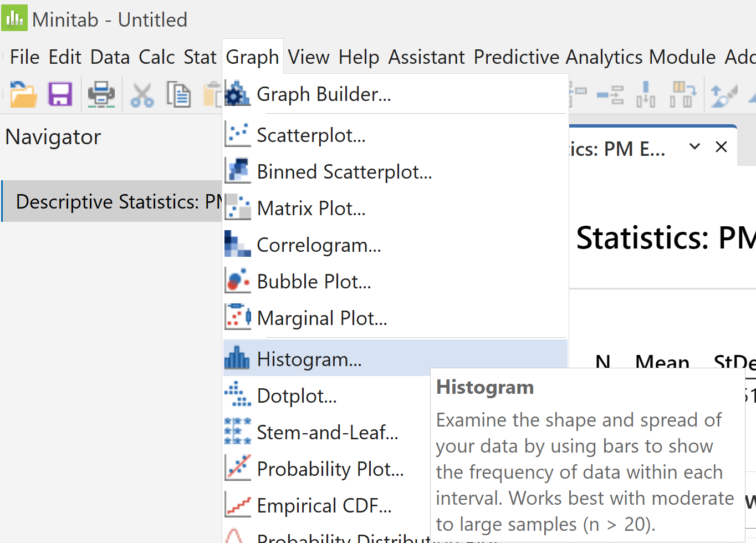This screenshot has height=543, width=756.
Task: Choose Graph Builder... from the menu
Action: [395, 94]
